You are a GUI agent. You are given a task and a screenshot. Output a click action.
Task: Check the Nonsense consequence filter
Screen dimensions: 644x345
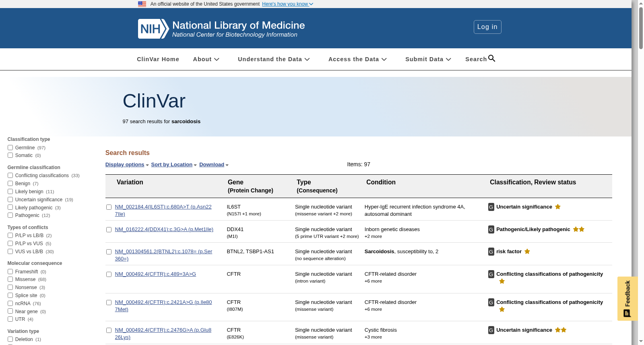10,287
